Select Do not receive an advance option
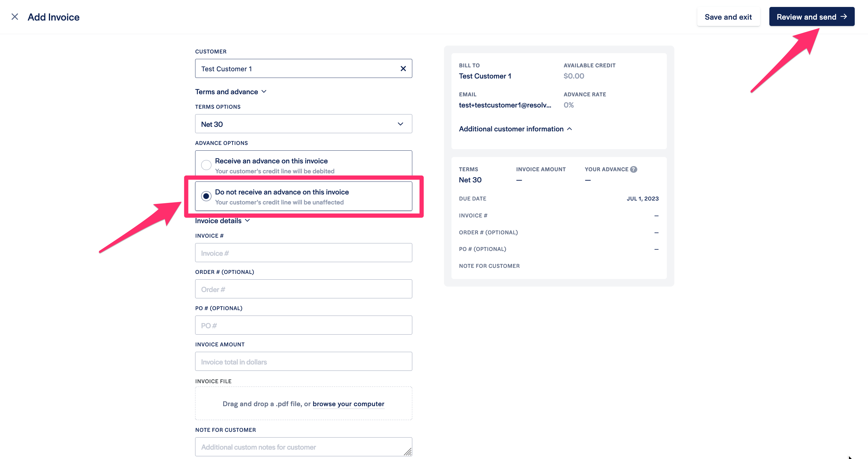The width and height of the screenshot is (868, 459). coord(206,196)
